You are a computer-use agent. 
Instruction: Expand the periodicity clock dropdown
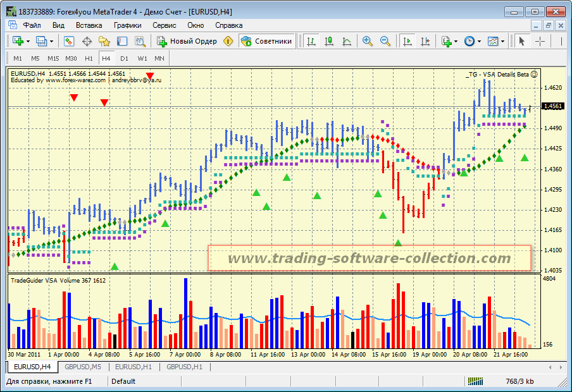(480, 41)
